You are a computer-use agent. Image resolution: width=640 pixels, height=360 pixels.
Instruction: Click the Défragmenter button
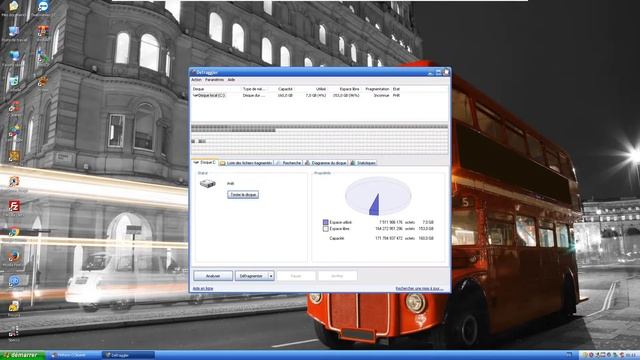pos(251,276)
